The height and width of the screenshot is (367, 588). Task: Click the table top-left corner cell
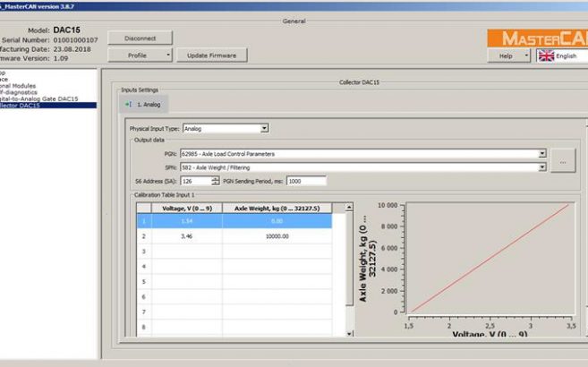(143, 208)
